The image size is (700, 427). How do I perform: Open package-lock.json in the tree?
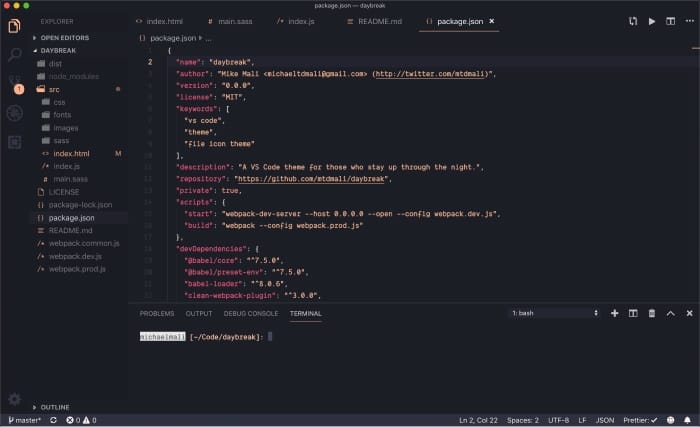coord(80,205)
